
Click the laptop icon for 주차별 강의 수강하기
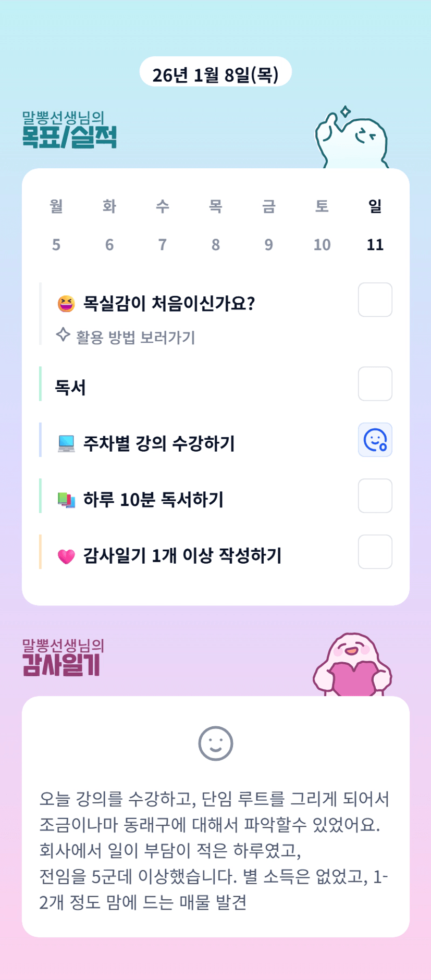pos(66,443)
